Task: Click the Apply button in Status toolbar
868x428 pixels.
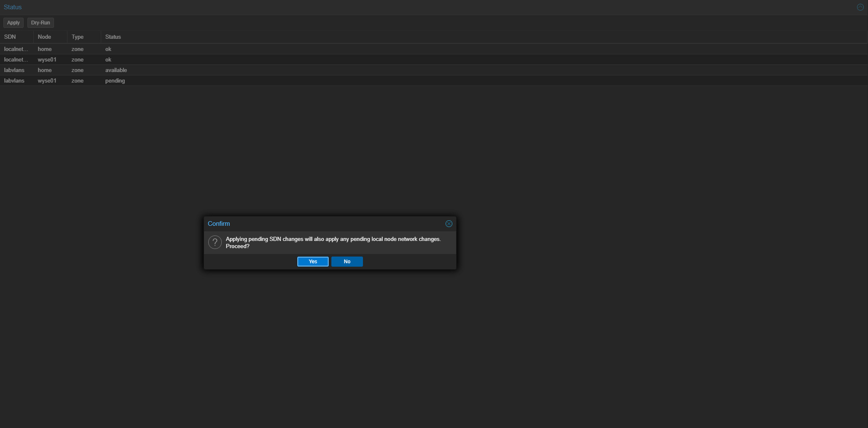Action: [x=13, y=23]
